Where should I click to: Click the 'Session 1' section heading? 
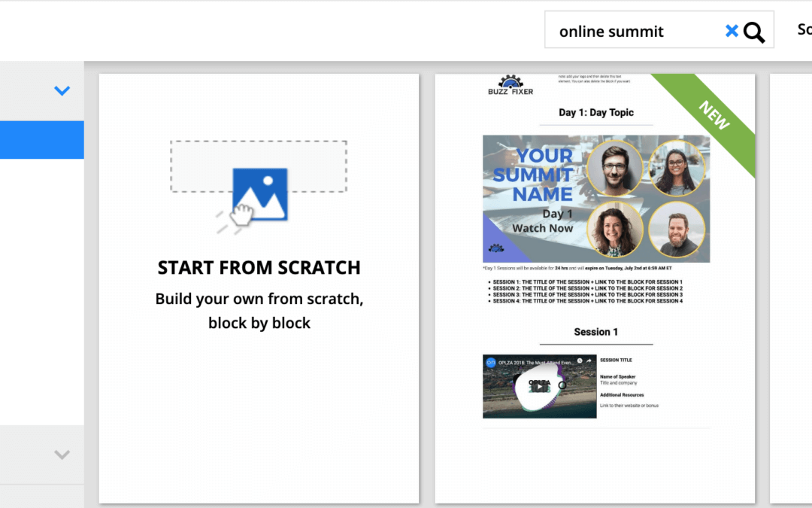coord(595,332)
